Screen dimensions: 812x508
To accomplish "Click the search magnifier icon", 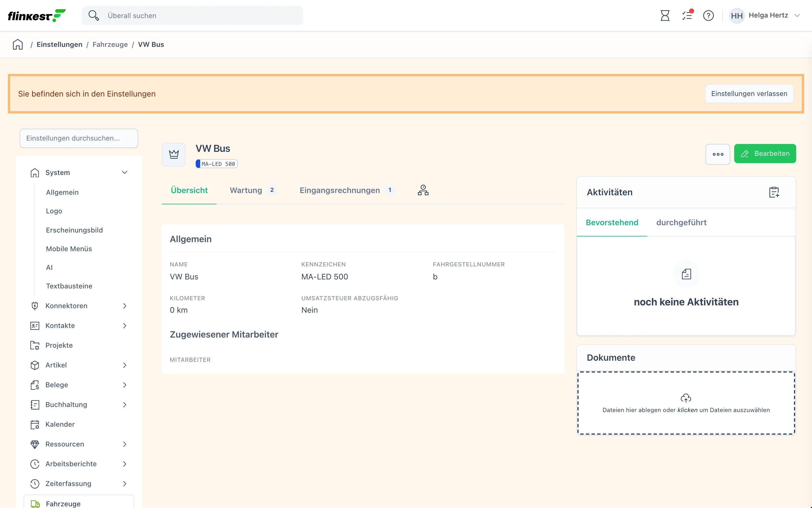I will (93, 16).
